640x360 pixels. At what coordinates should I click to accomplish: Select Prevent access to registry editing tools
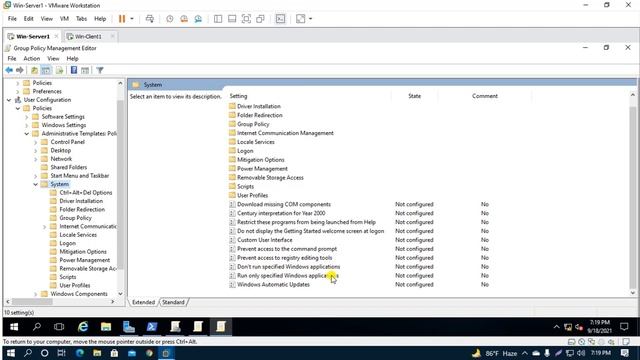[284, 258]
